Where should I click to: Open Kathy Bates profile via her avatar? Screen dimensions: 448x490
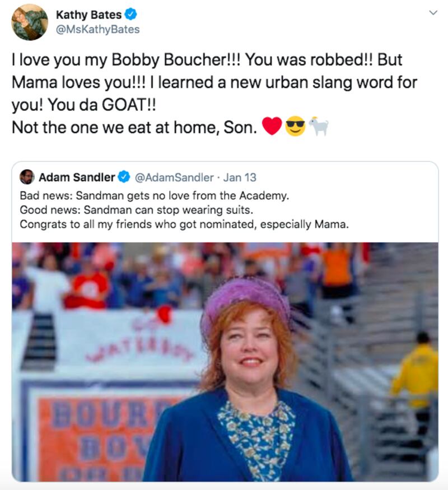point(31,21)
